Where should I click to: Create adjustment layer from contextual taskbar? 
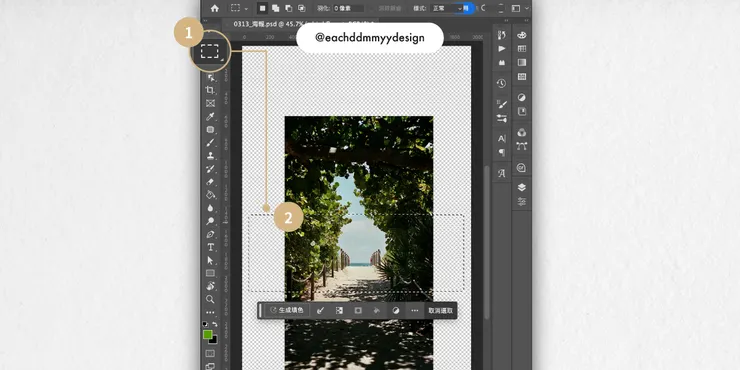pyautogui.click(x=396, y=311)
